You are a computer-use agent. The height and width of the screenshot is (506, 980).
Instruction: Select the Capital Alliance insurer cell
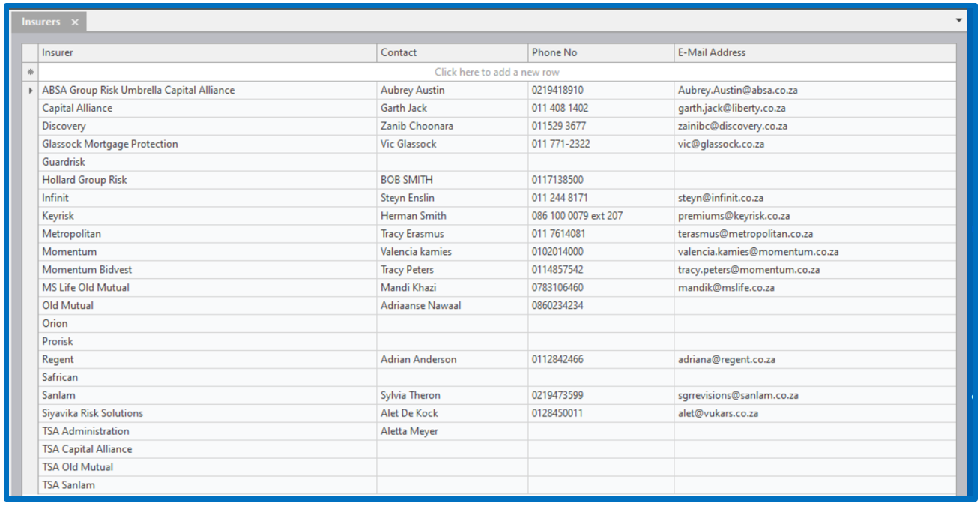point(208,108)
